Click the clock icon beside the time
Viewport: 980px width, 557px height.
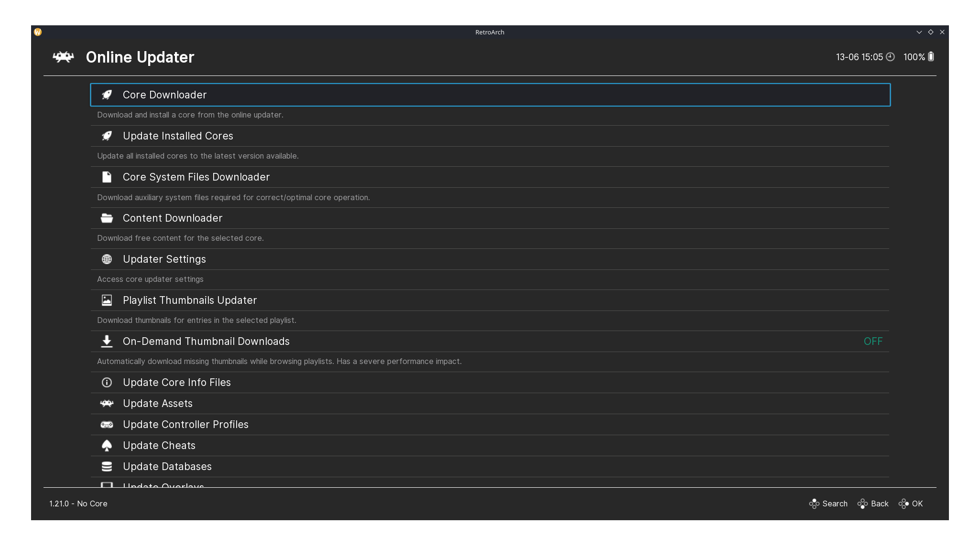(890, 57)
